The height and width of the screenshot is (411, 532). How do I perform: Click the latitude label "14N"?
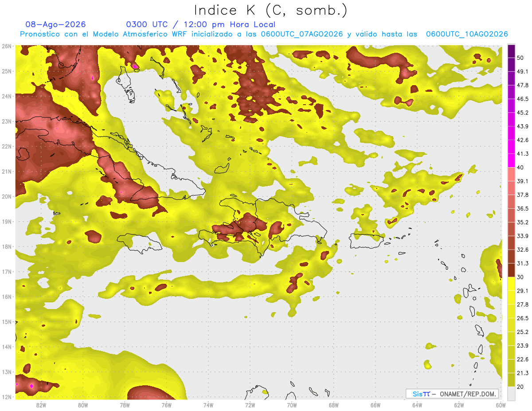click(6, 347)
